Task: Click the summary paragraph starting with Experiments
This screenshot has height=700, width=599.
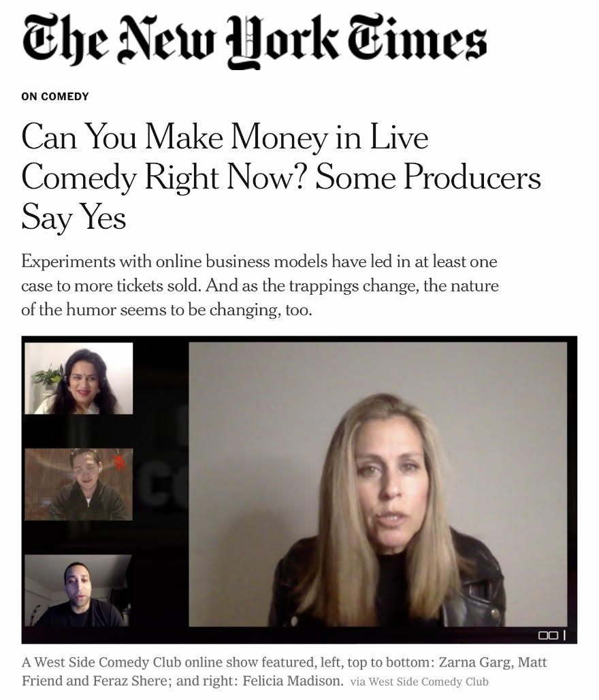Action: coord(260,285)
